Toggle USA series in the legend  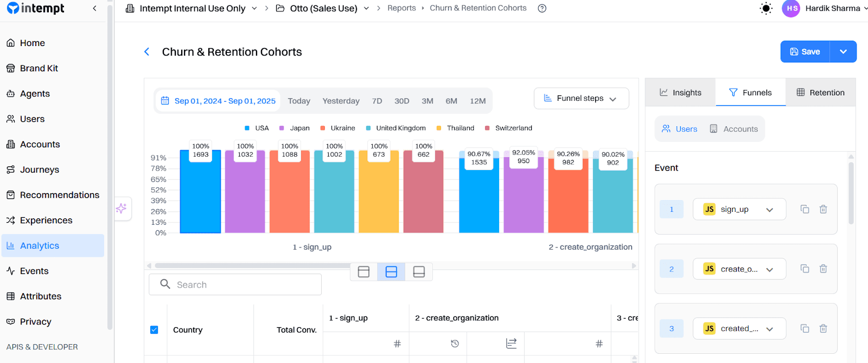[x=257, y=128]
